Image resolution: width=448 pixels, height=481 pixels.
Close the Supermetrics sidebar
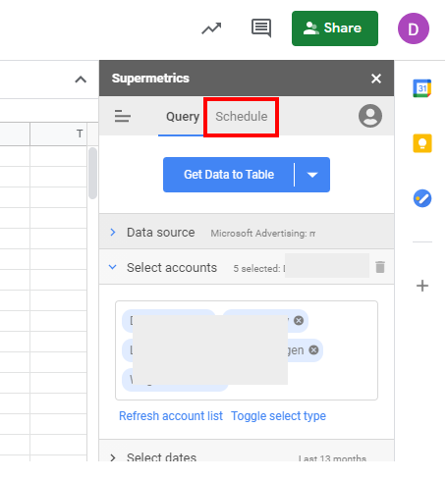[x=376, y=79]
